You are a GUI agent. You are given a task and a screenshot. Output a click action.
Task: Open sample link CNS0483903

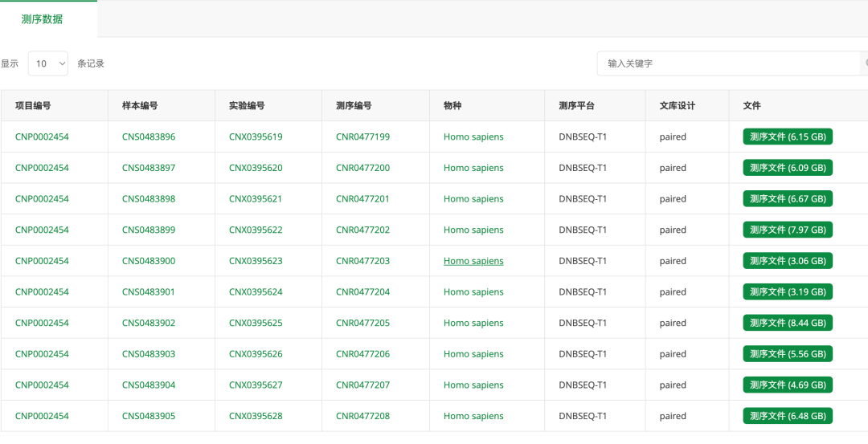click(149, 353)
